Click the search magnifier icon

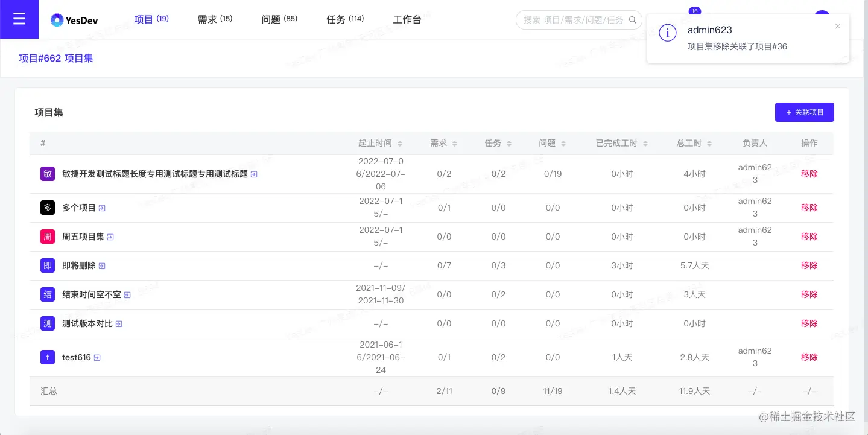point(633,20)
